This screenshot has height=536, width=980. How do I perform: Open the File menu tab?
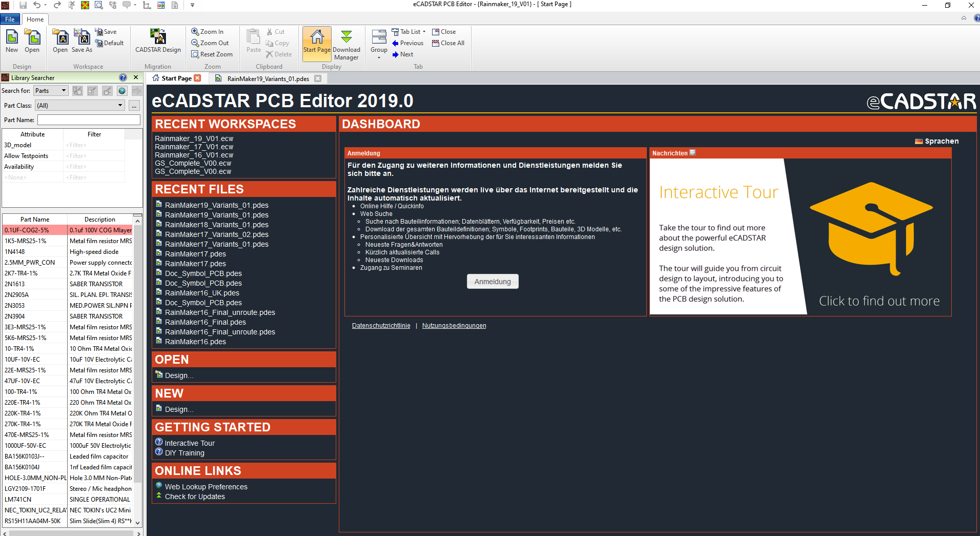click(x=10, y=19)
